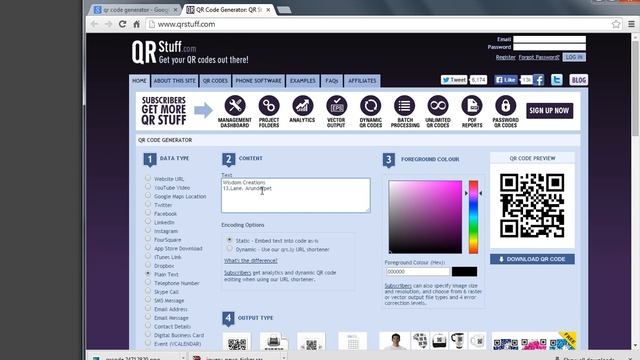The height and width of the screenshot is (360, 640).
Task: Click the PDF Reports icon
Action: 472,106
